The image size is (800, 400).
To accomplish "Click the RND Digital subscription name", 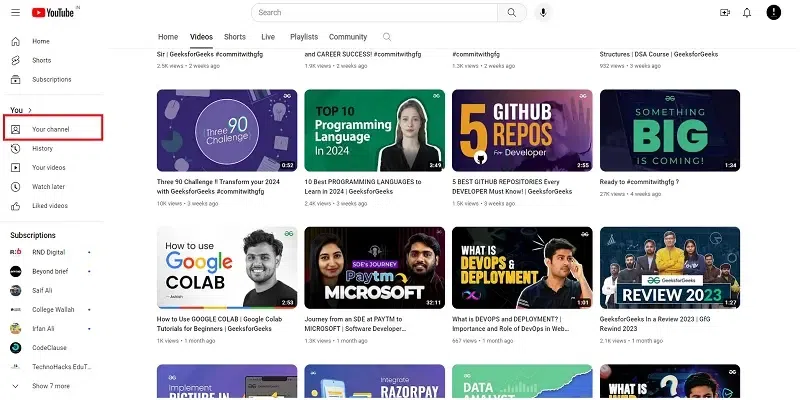I will (48, 252).
